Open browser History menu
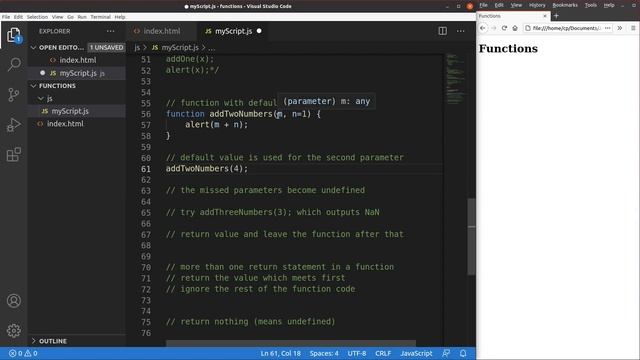640x360 pixels. tap(537, 5)
